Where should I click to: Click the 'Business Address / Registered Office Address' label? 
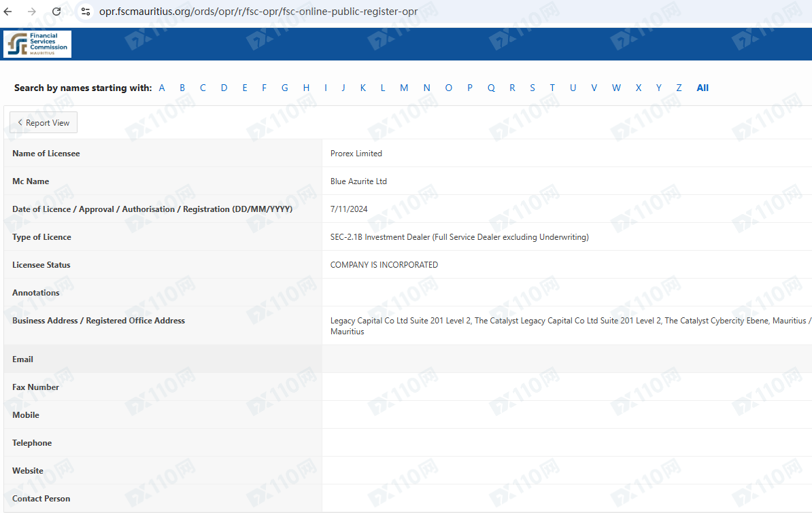coord(99,321)
